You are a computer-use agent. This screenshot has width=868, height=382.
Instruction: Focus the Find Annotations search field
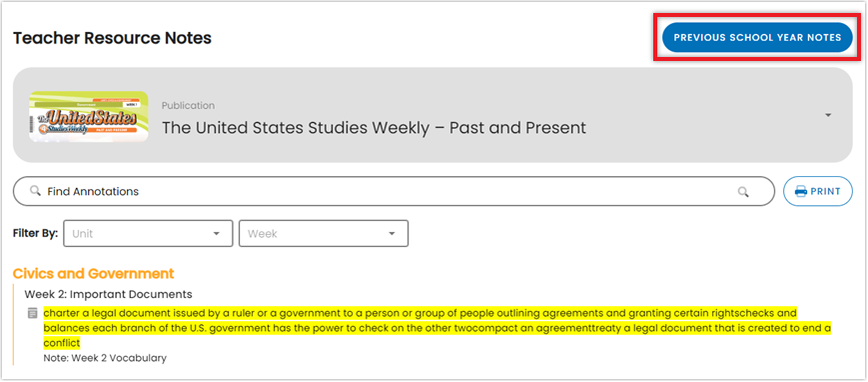coord(394,191)
